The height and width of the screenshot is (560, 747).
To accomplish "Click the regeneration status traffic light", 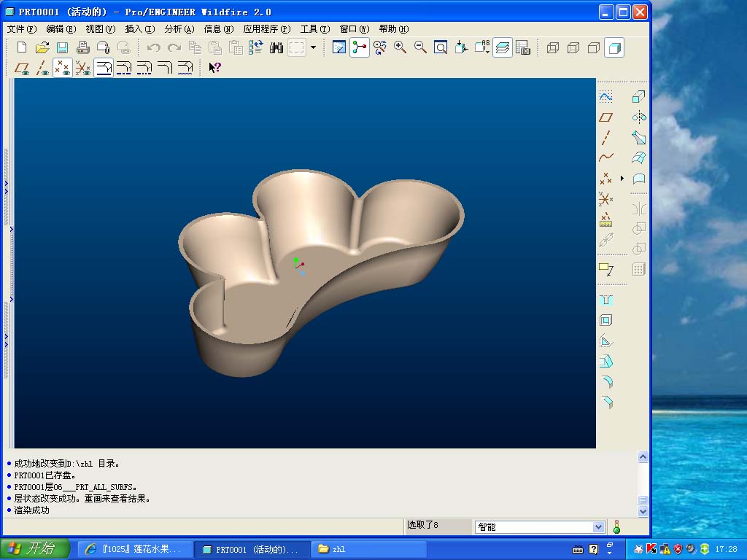I will (x=617, y=526).
